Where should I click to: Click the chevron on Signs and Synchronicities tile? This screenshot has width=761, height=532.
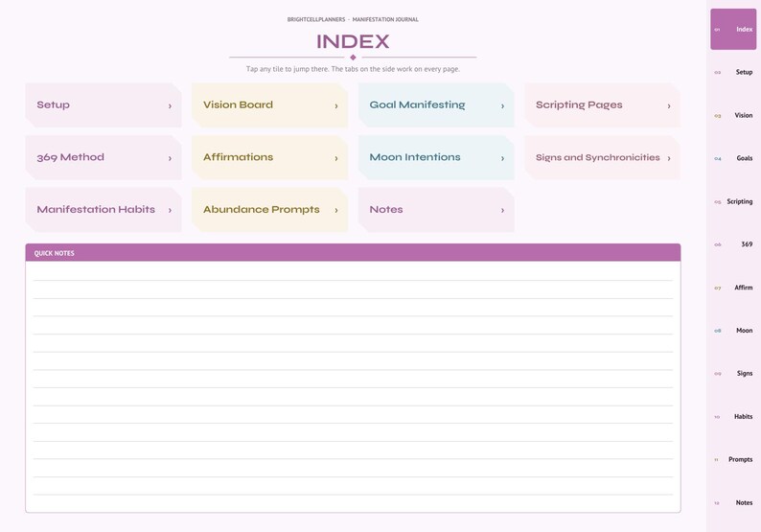(669, 158)
